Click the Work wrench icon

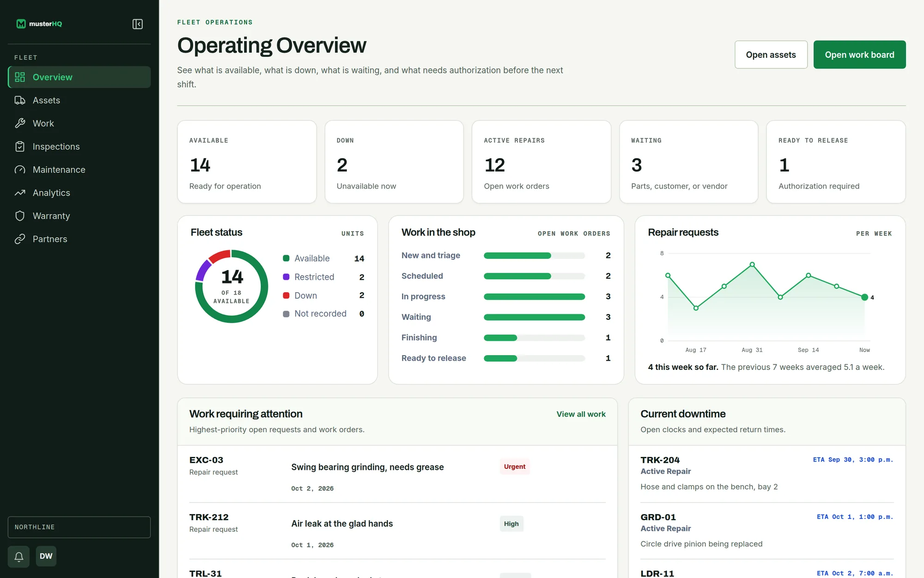pos(20,123)
